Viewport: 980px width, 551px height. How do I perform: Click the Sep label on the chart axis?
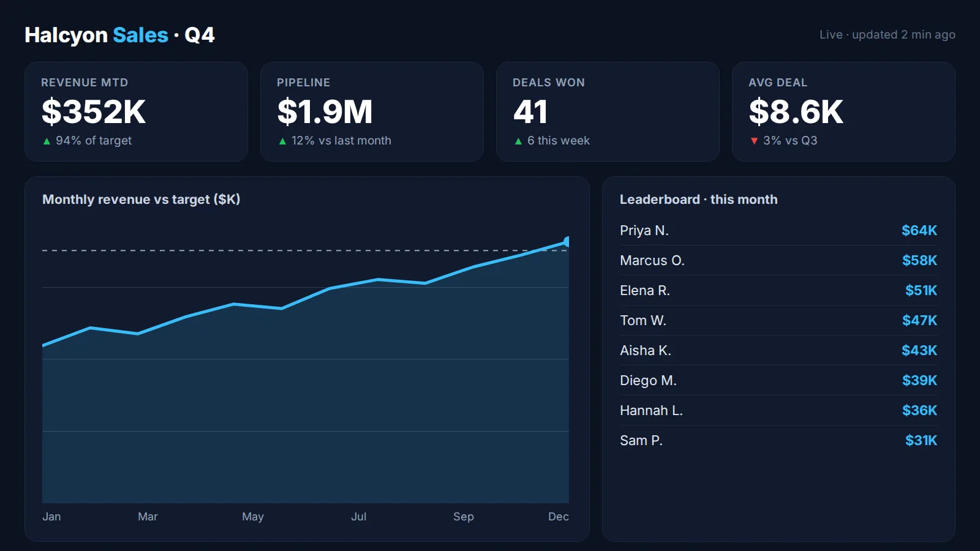[x=464, y=517]
